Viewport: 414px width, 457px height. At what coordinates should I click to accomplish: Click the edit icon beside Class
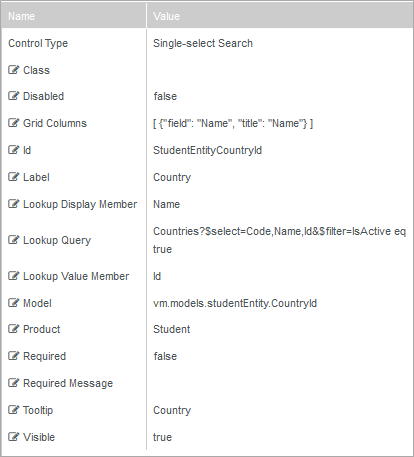point(13,70)
